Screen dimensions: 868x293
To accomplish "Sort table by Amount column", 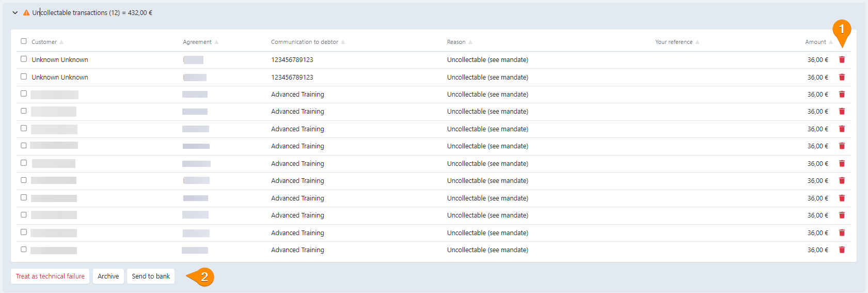I will (x=815, y=42).
